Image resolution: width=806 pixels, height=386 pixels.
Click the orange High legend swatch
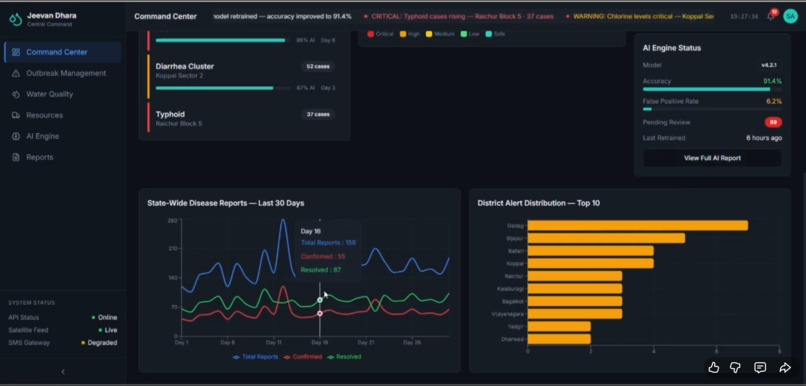coord(403,34)
